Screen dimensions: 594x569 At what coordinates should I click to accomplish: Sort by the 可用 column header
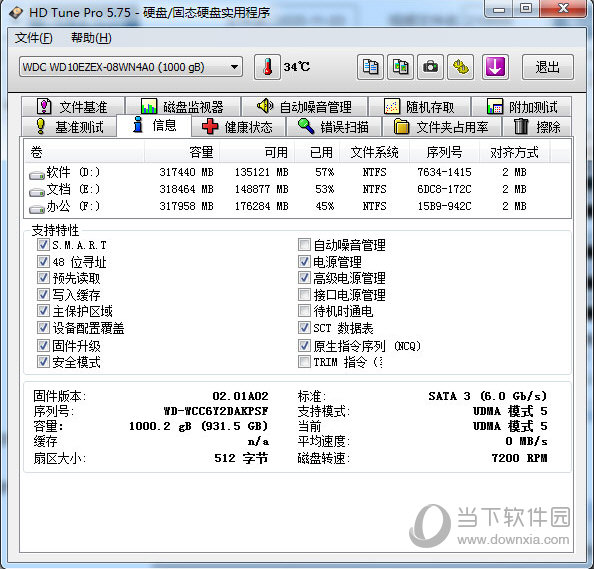pyautogui.click(x=257, y=152)
